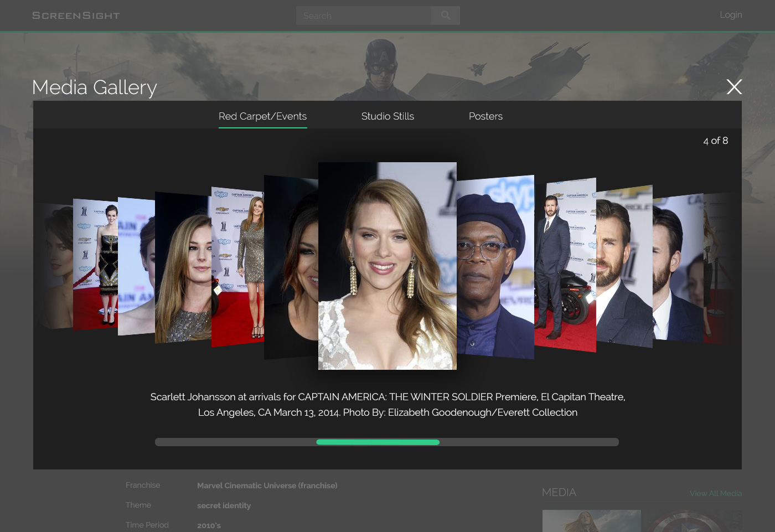This screenshot has height=532, width=775.
Task: Select the bearded man close-up photo
Action: tap(624, 266)
